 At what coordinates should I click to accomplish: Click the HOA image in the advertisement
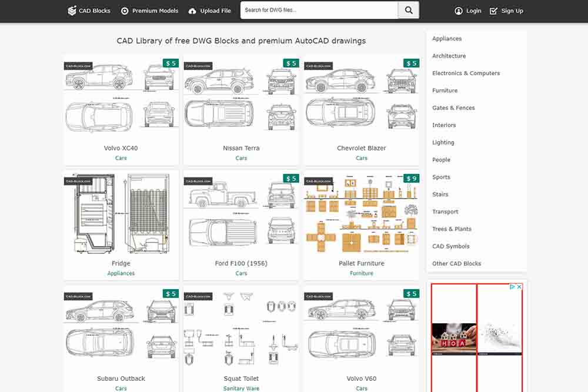(454, 339)
